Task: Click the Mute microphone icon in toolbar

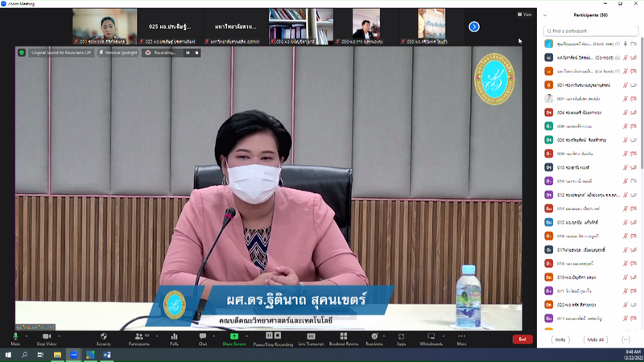Action: tap(15, 336)
